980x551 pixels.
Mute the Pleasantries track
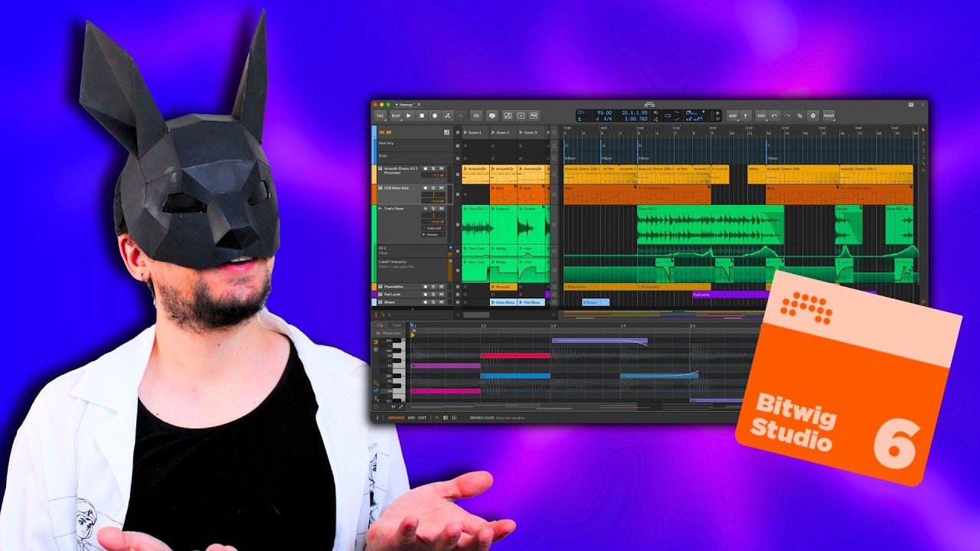(x=442, y=287)
